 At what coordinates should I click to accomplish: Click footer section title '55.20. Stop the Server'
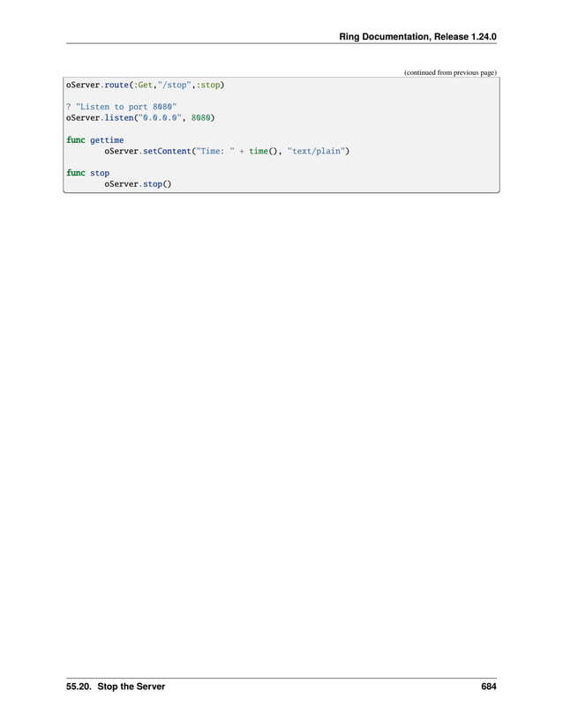tap(116, 687)
